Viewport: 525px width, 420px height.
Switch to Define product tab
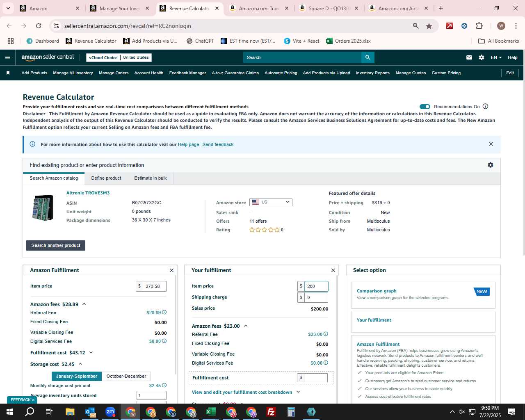106,178
